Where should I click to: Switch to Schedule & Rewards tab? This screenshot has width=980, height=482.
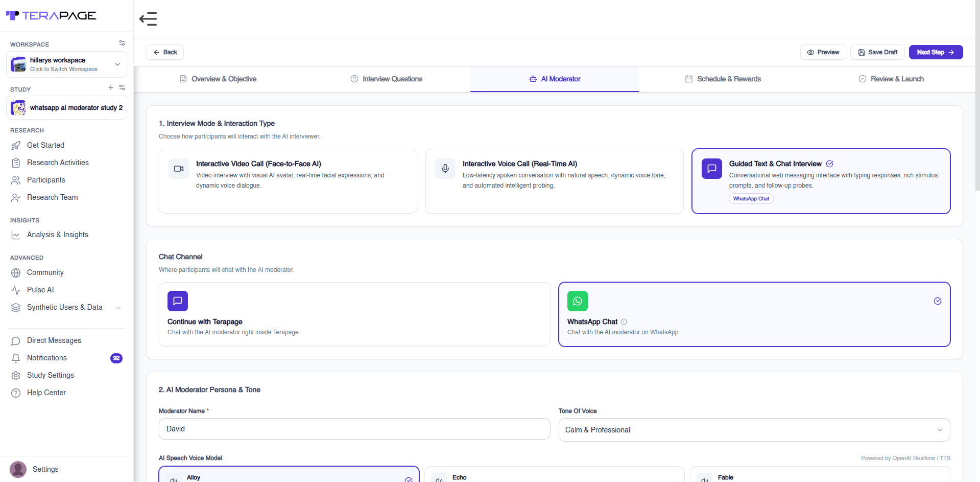[723, 79]
